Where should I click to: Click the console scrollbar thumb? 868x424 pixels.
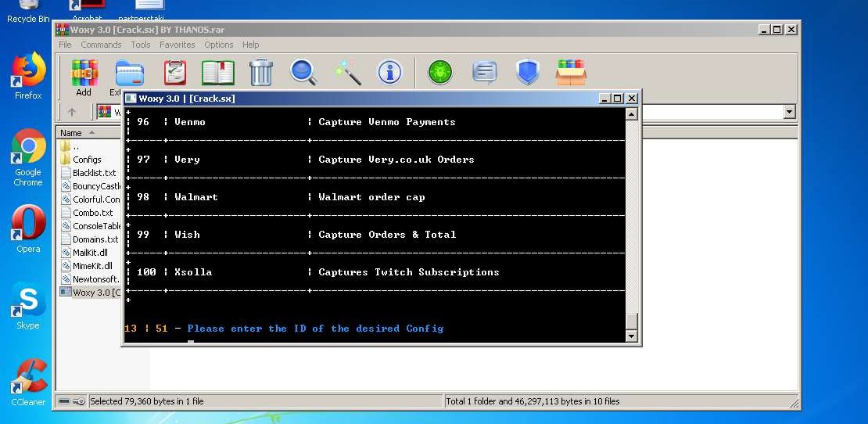pyautogui.click(x=631, y=321)
